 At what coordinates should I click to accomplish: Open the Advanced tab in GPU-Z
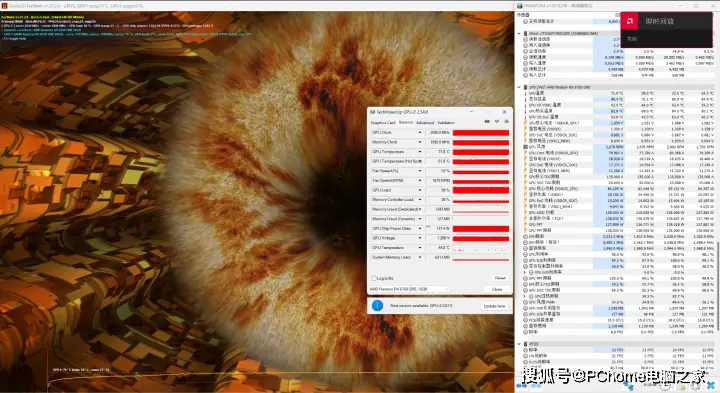[425, 123]
